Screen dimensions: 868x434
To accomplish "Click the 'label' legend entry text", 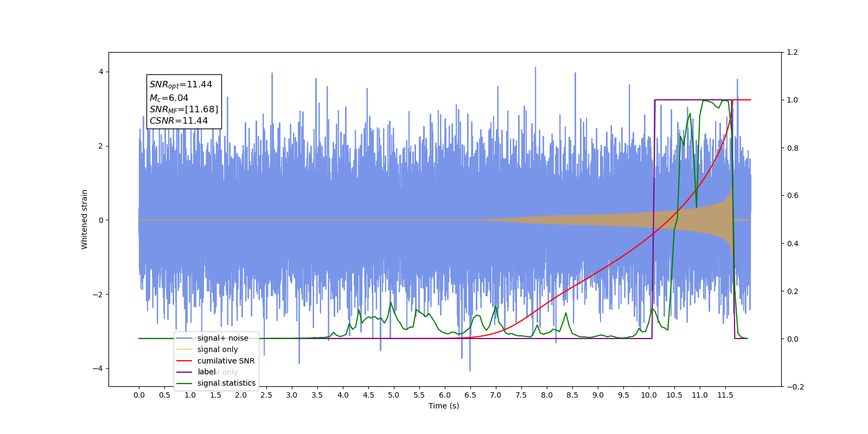I will click(207, 372).
